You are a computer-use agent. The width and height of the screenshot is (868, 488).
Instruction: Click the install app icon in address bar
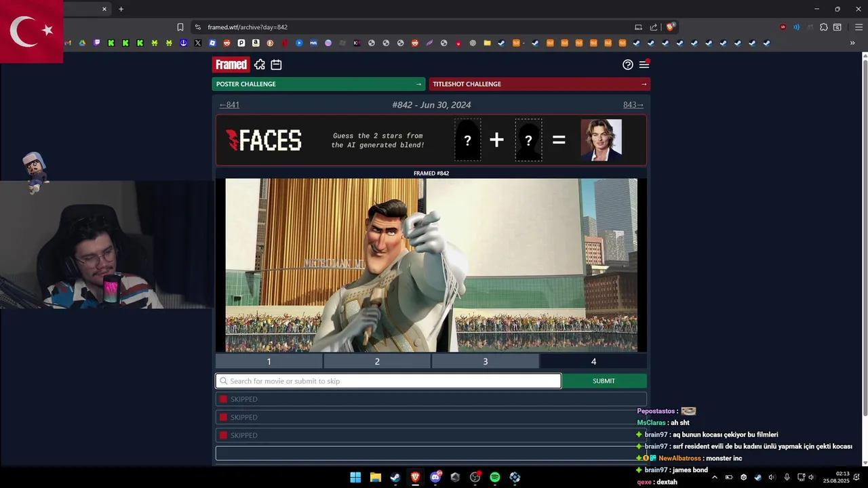point(638,27)
